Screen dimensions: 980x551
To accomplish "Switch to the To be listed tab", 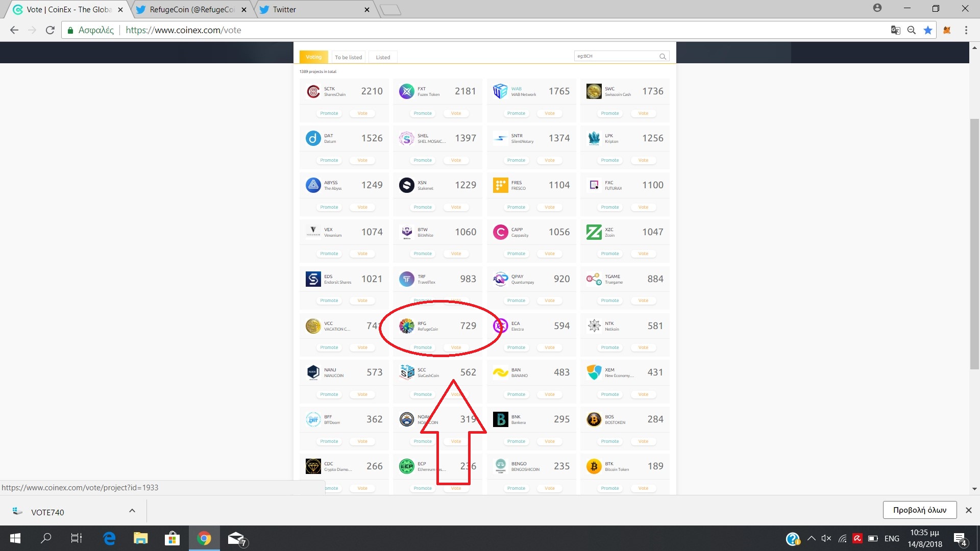I will [x=348, y=57].
